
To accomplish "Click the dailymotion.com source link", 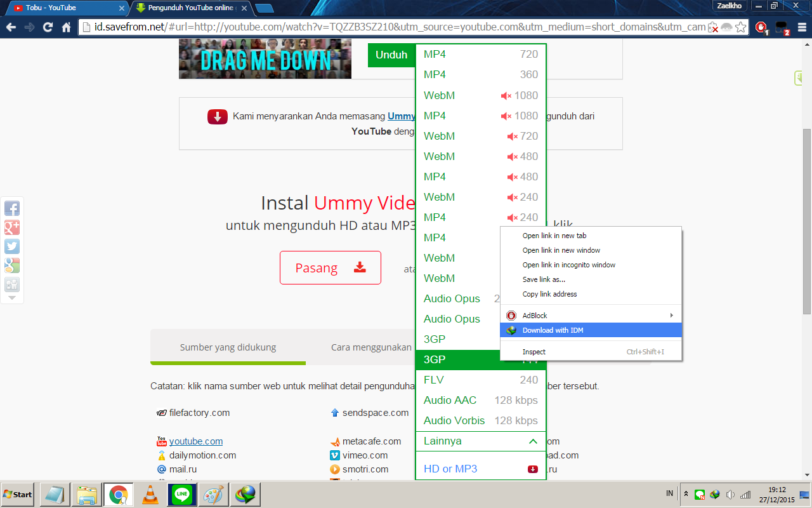I will point(202,455).
